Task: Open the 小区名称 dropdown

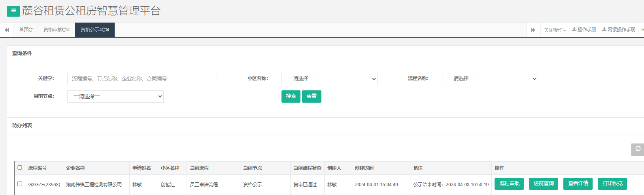Action: pos(329,79)
